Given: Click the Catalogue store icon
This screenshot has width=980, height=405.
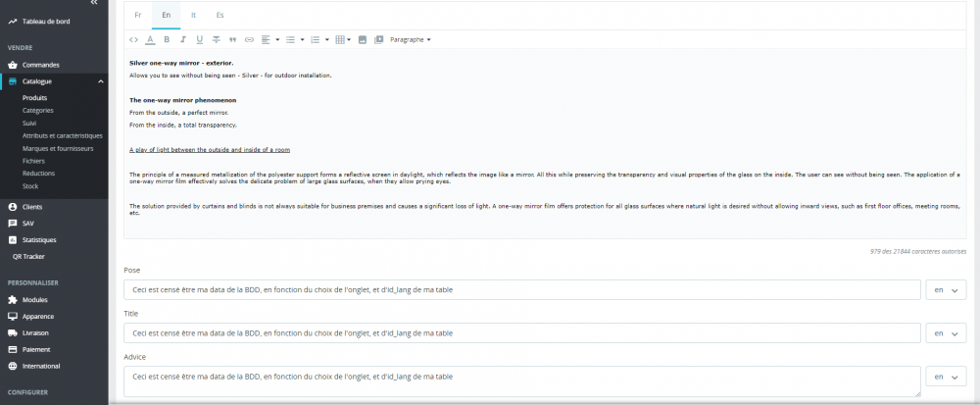Looking at the screenshot, I should [x=13, y=81].
